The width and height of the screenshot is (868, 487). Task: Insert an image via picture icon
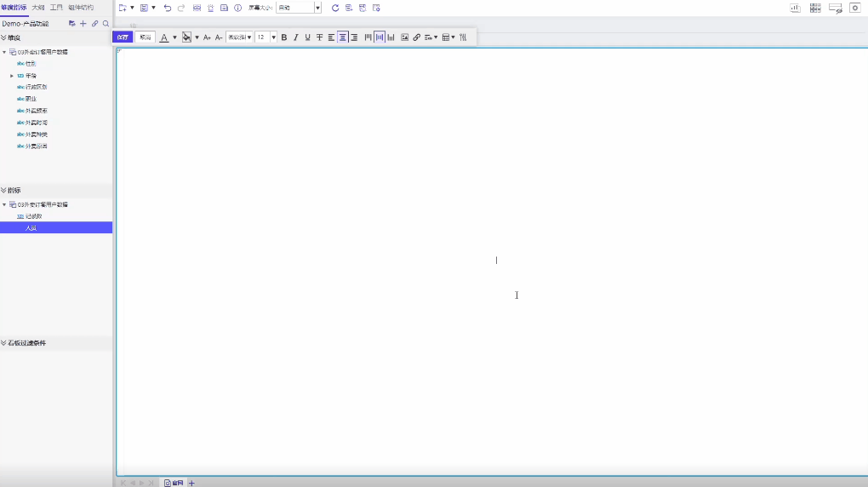coord(404,37)
